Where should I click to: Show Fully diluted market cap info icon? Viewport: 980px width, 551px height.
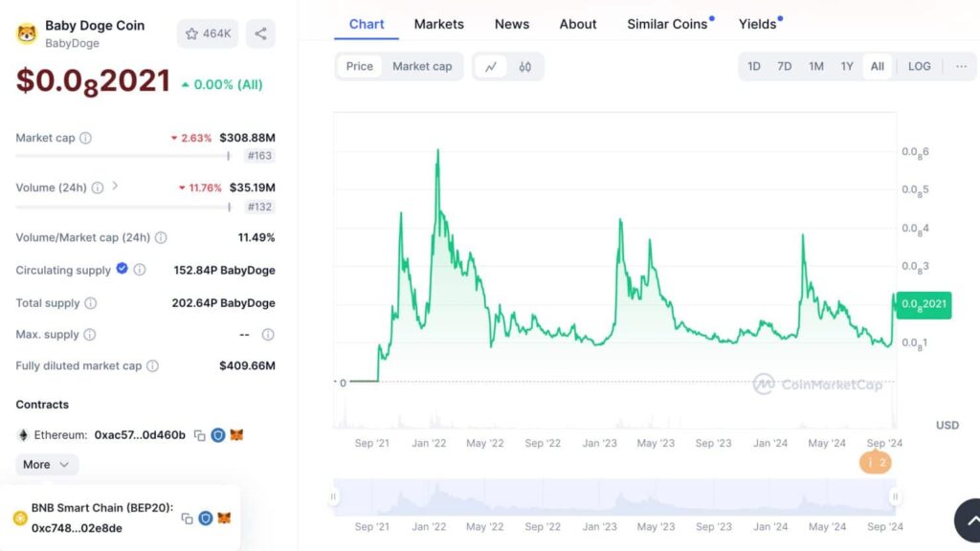tap(152, 366)
